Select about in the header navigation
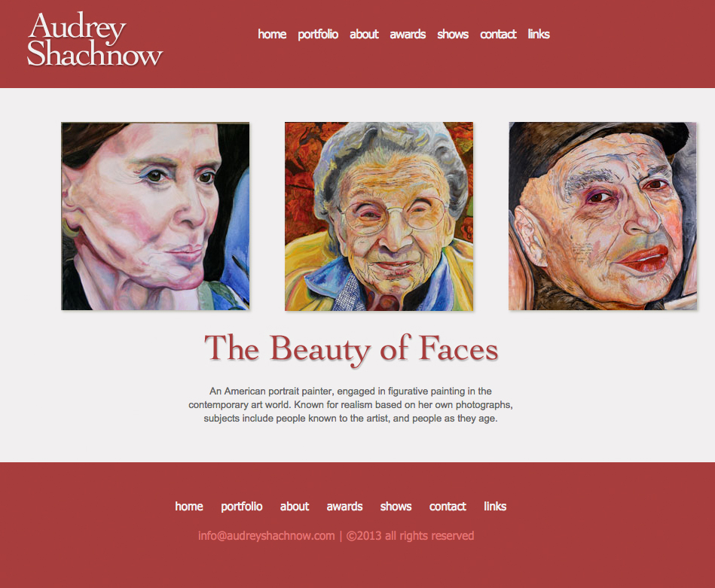 point(364,34)
